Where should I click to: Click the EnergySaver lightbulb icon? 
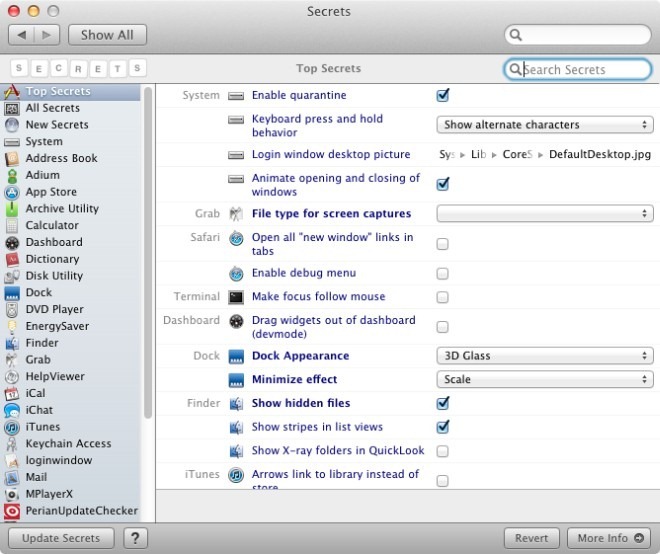(12, 327)
